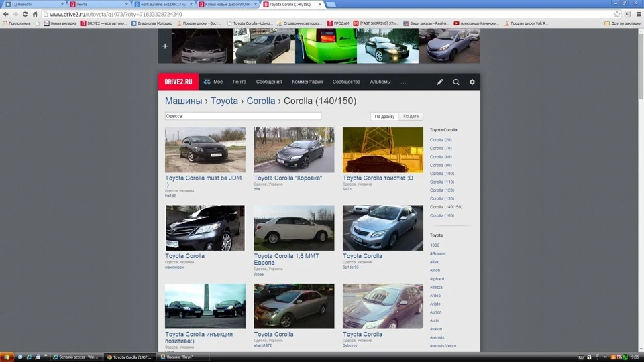The image size is (644, 362).
Task: Sort cars by По драйву
Action: 384,116
